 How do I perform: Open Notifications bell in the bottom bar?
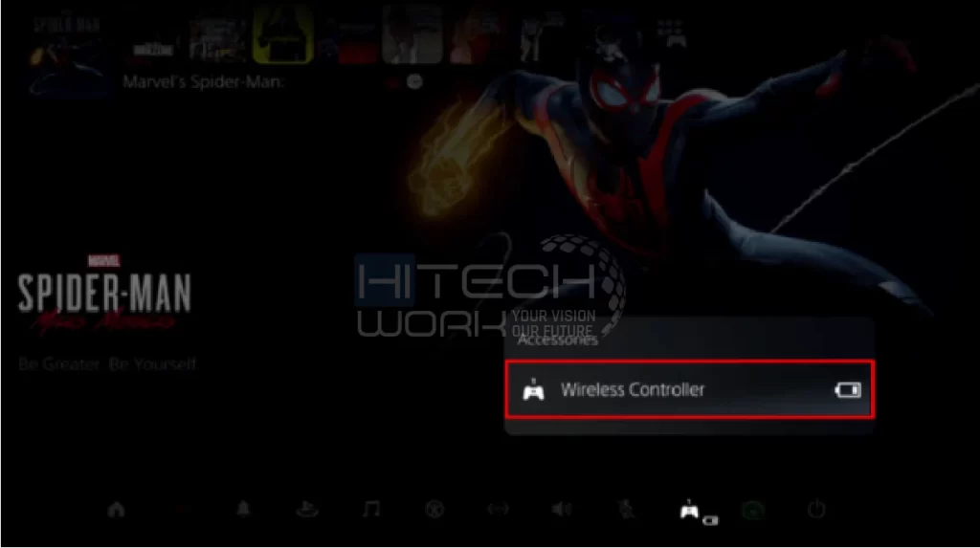point(243,509)
